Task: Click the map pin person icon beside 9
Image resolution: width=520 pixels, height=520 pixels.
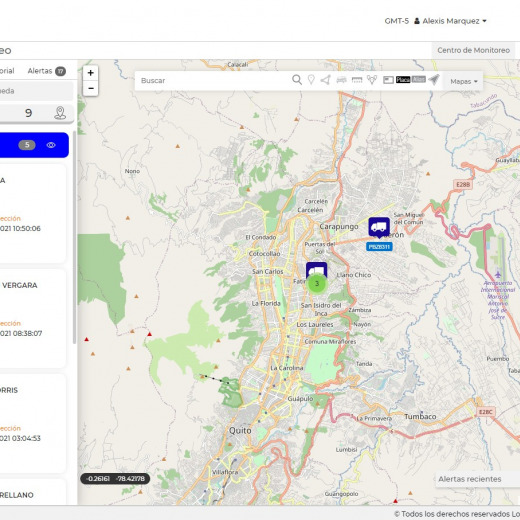Action: click(x=60, y=113)
